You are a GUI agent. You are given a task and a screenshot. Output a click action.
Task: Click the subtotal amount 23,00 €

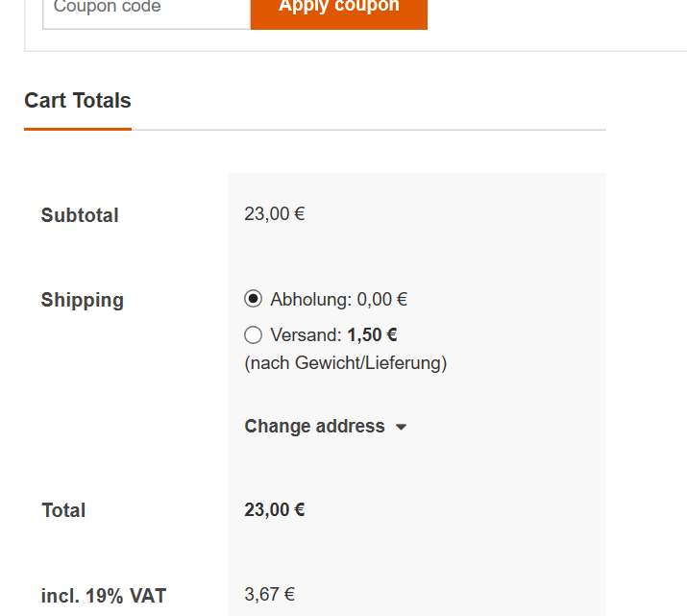275,213
